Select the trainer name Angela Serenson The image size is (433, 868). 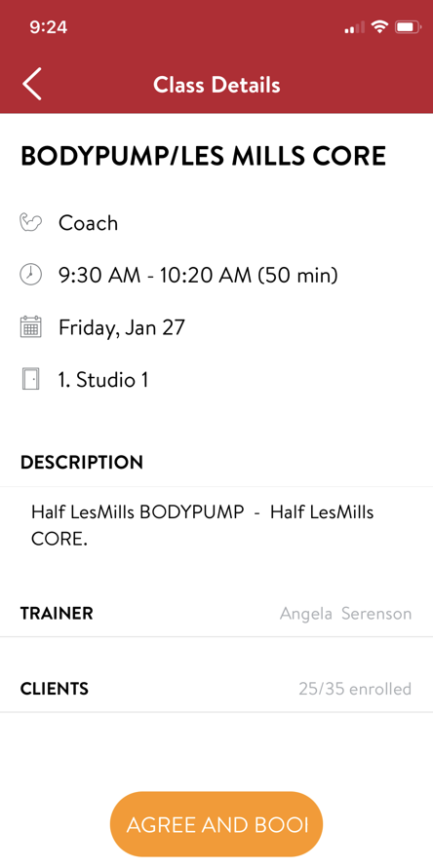tap(345, 614)
